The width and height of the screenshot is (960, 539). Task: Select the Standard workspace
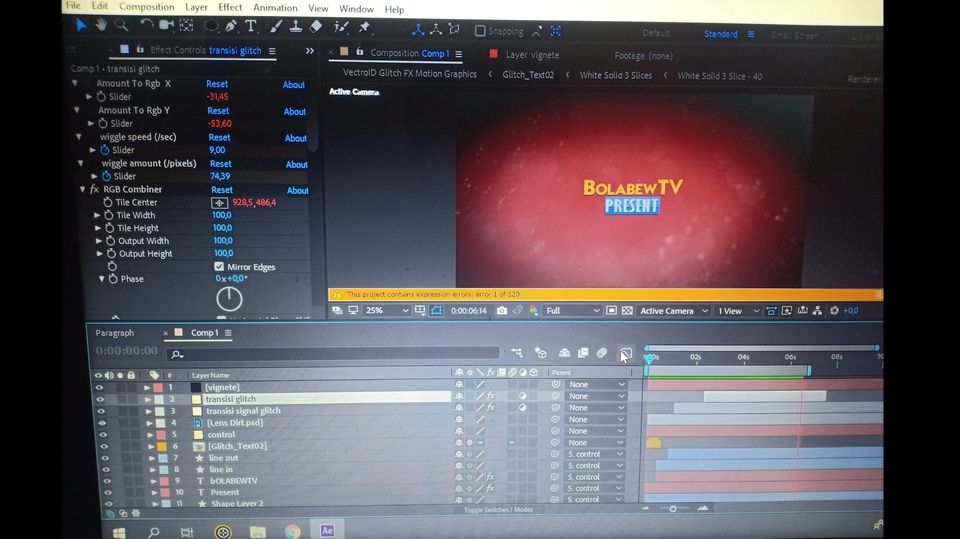[721, 34]
